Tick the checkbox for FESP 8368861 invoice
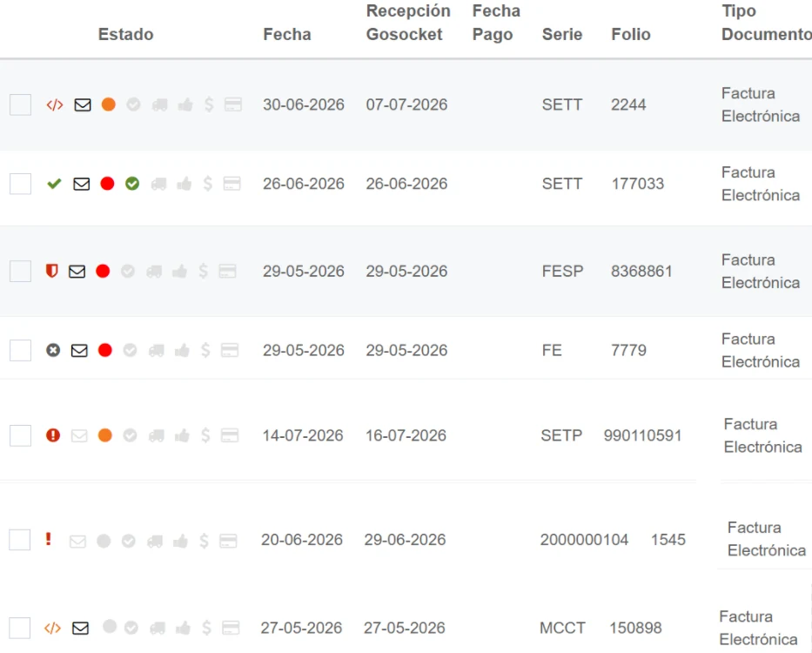The image size is (812, 653). pyautogui.click(x=21, y=271)
